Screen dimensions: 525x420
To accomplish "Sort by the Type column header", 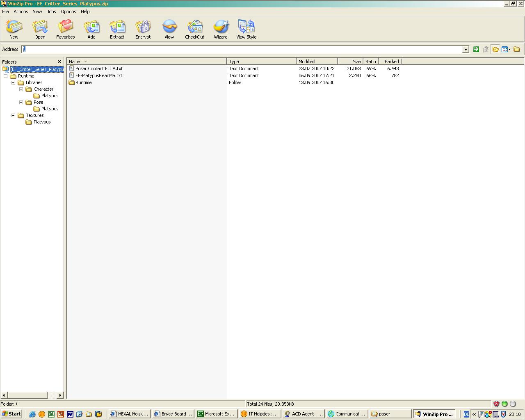I will click(x=261, y=62).
